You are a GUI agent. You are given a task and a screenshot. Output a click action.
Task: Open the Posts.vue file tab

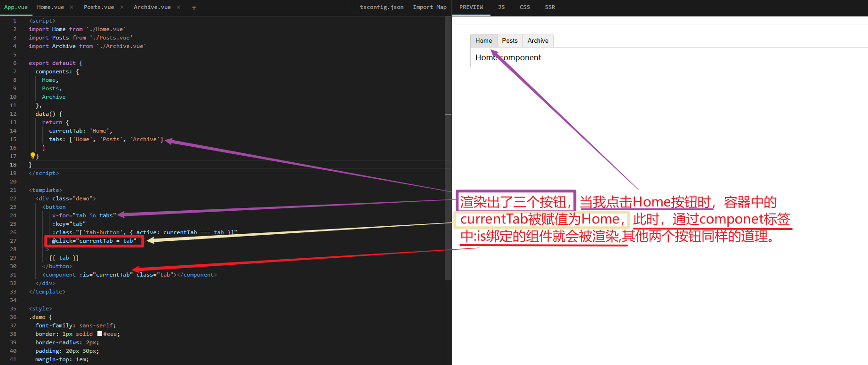coord(99,7)
